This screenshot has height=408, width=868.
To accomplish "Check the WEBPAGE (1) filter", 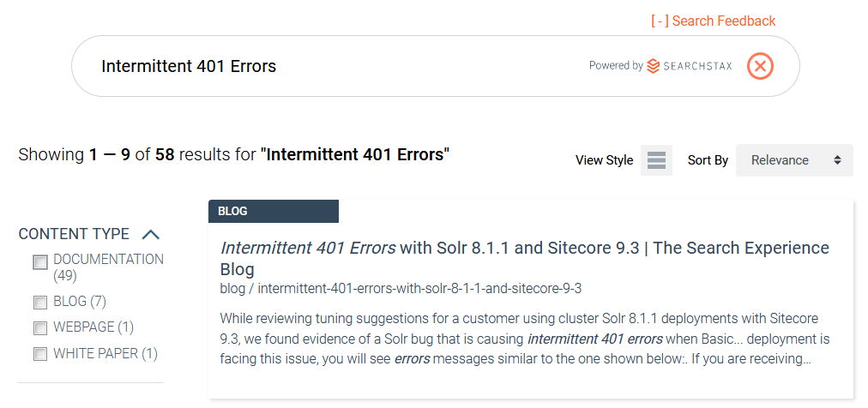I will tap(40, 327).
